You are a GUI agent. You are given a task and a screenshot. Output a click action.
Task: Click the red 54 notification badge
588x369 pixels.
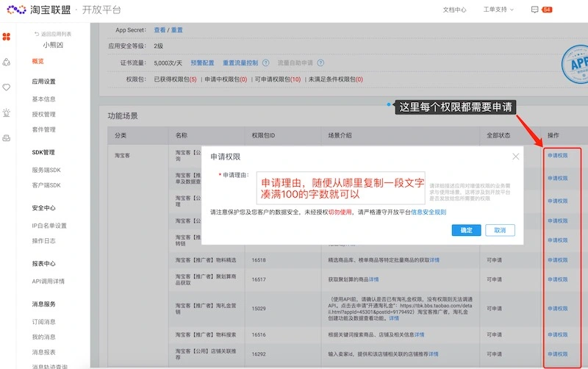click(x=547, y=10)
